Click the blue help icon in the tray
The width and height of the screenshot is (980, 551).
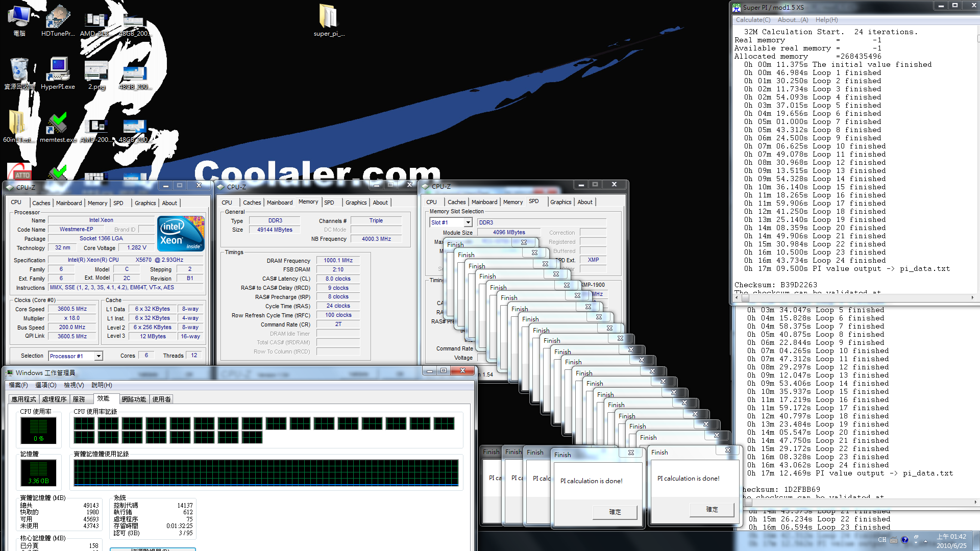(x=905, y=540)
